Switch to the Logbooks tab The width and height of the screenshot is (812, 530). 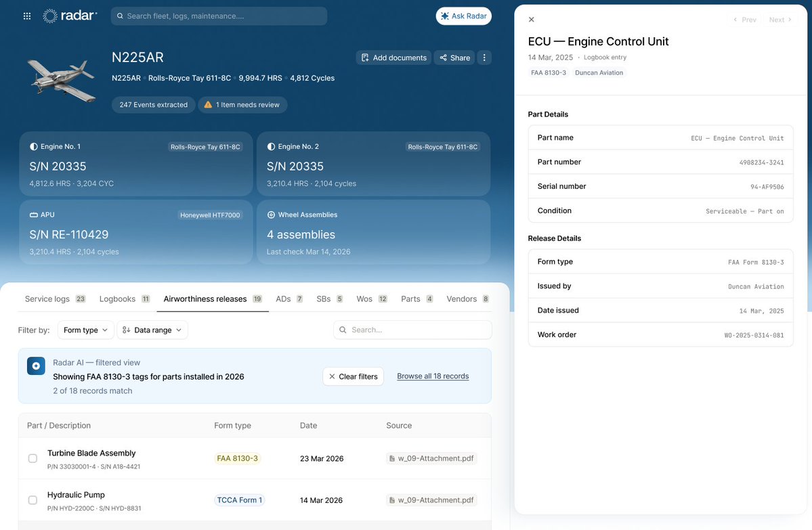(125, 299)
